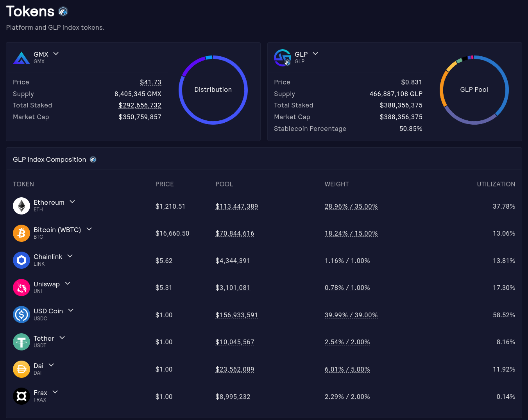Expand the GMX token dropdown

[x=56, y=54]
